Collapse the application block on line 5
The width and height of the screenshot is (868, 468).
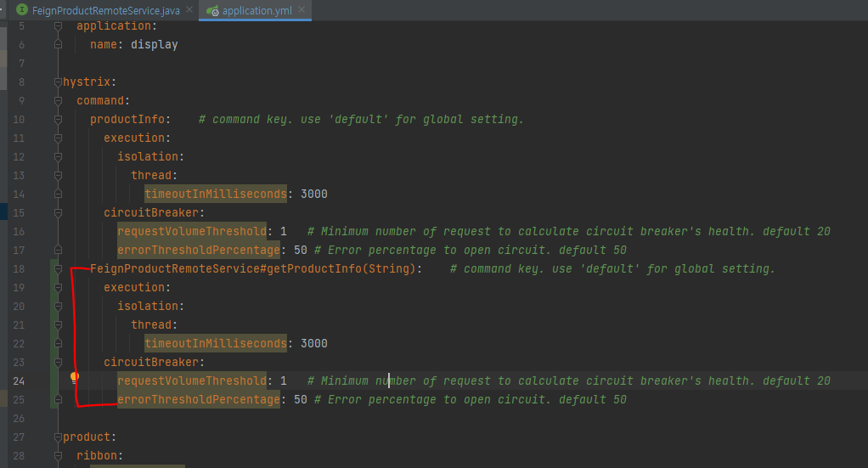coord(58,26)
